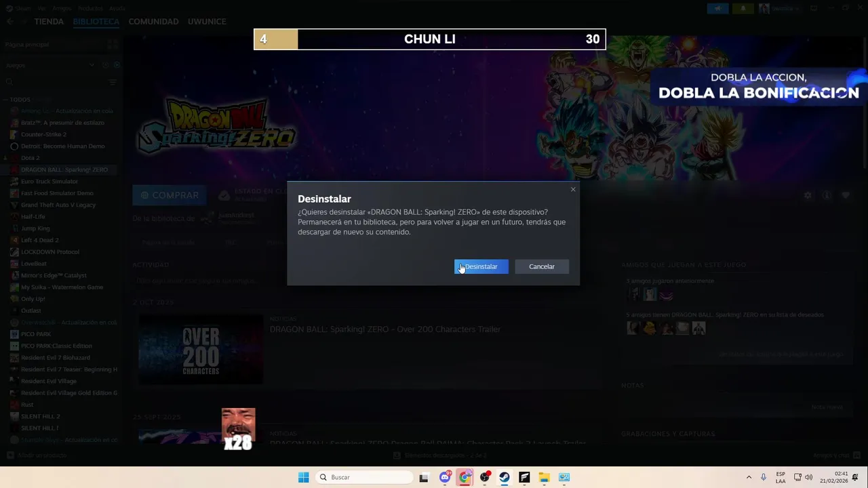868x488 pixels.
Task: Open the announcements megaphone icon
Action: [x=717, y=8]
